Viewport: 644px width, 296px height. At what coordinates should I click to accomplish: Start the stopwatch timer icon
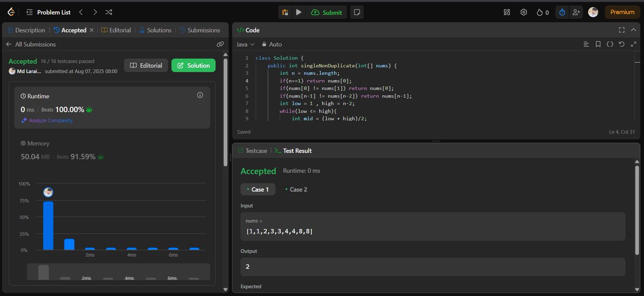pos(562,12)
